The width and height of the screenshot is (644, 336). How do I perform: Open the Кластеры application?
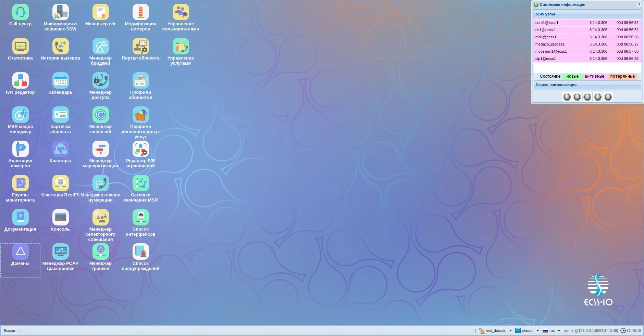60,149
